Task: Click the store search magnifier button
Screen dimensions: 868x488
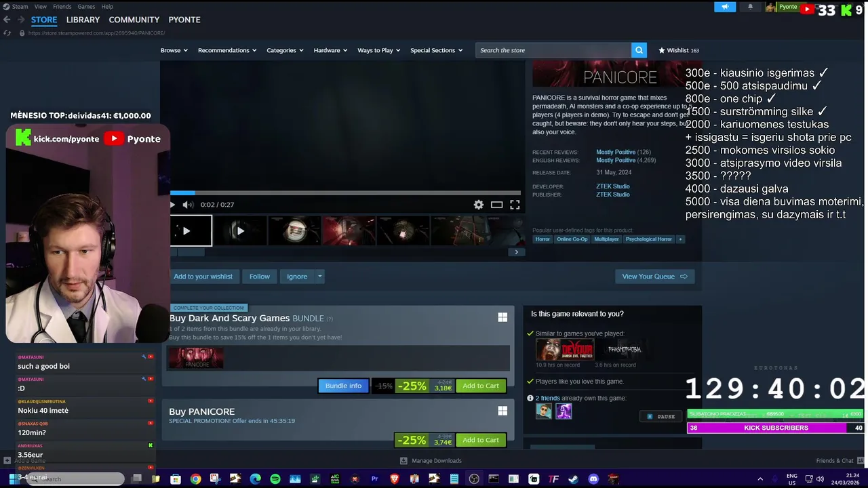Action: (x=639, y=50)
